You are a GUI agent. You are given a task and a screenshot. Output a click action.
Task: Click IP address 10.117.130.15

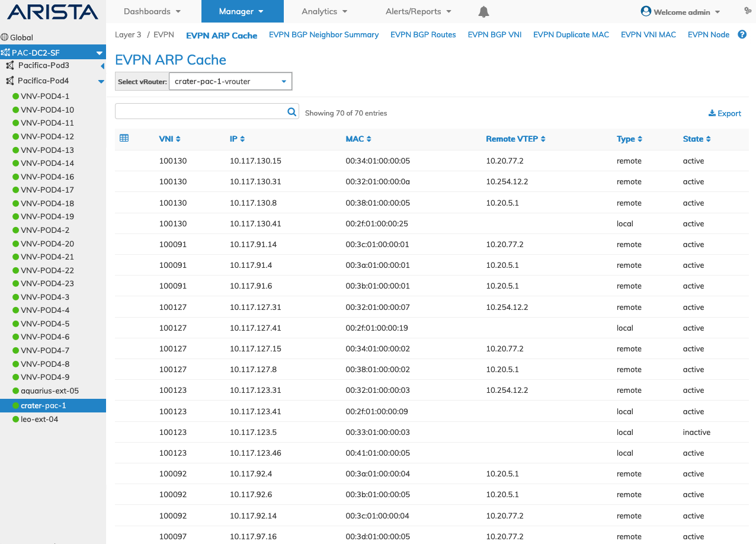coord(255,161)
